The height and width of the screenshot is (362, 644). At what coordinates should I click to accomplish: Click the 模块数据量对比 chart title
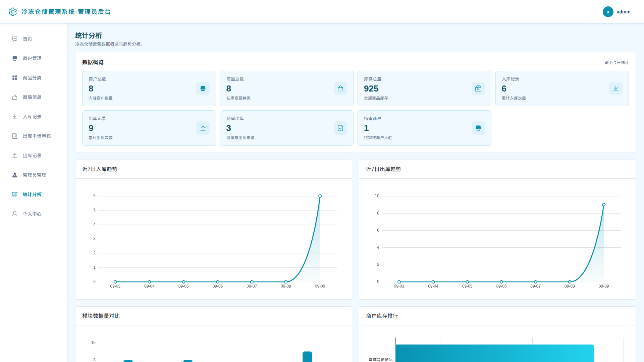(x=101, y=316)
